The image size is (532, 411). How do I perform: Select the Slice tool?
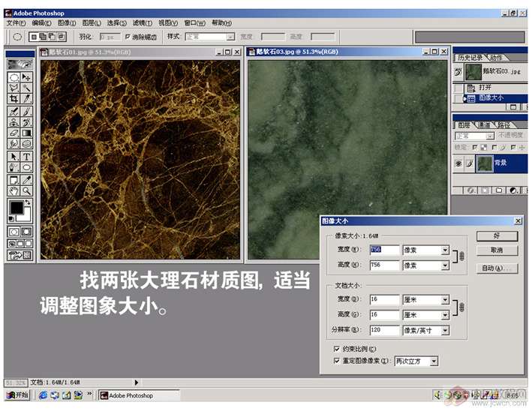[x=26, y=99]
